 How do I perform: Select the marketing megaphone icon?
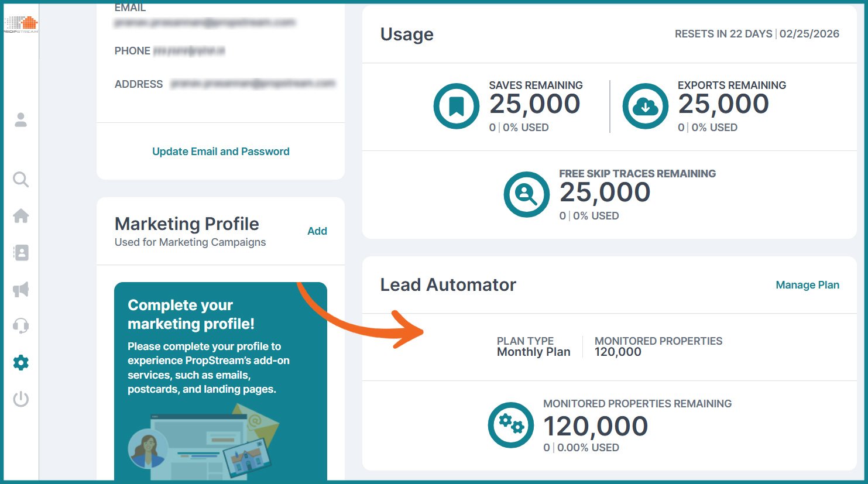[20, 289]
